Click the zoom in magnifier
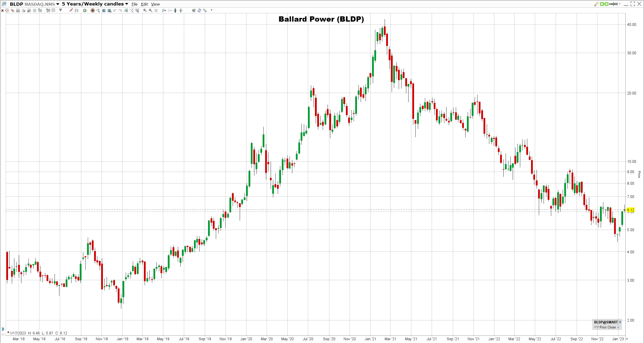Viewport: 644px width, 343px height. coord(145,11)
